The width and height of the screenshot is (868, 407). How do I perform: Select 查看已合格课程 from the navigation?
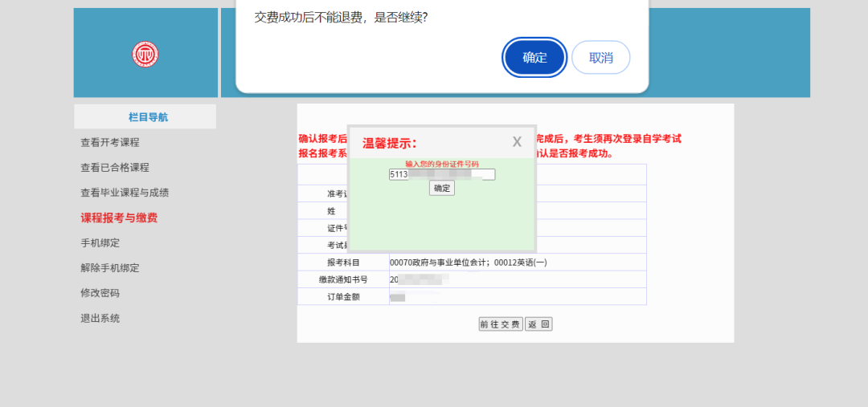[x=115, y=167]
